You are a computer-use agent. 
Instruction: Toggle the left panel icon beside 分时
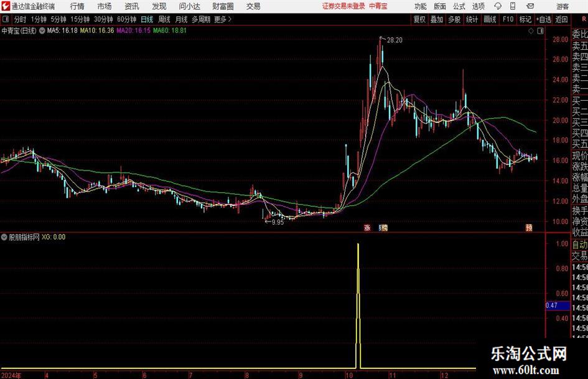click(6, 19)
